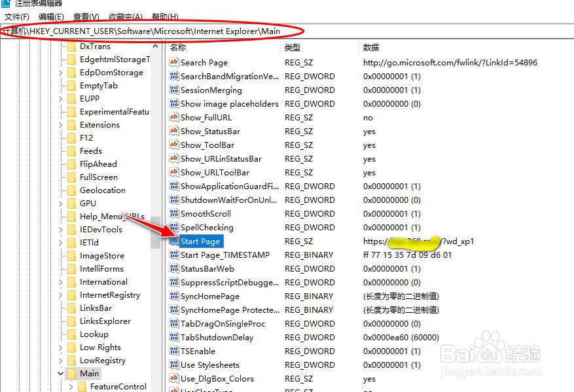Image resolution: width=574 pixels, height=392 pixels.
Task: Click the string icon of Show_StatusBar
Action: coord(174,131)
